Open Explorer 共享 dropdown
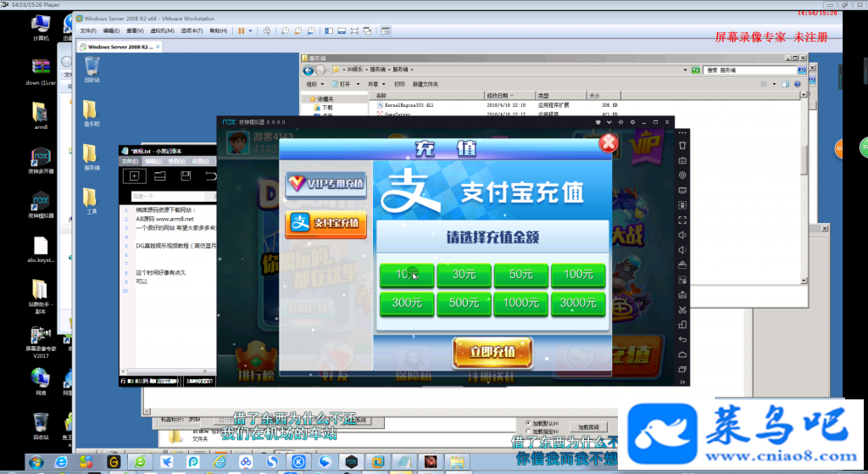The image size is (868, 474). [376, 84]
